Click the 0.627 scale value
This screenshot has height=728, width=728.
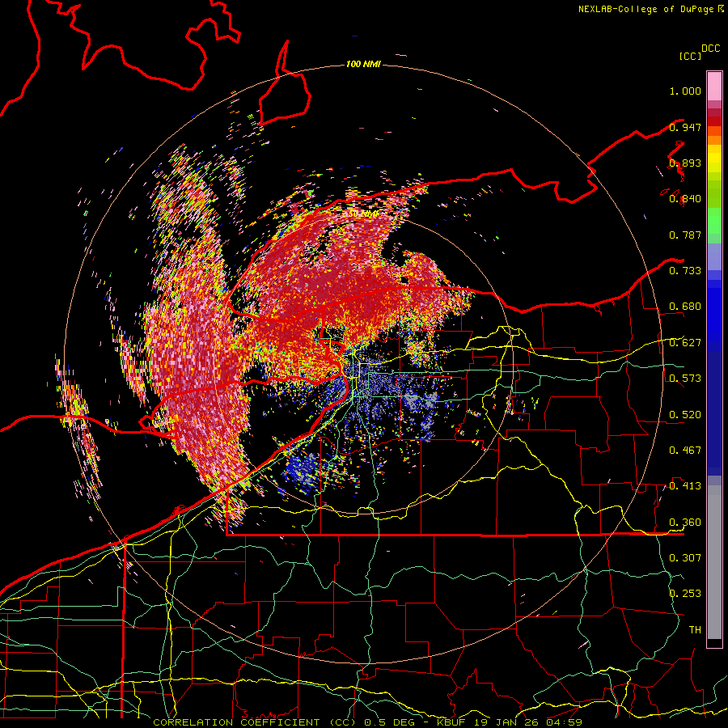pyautogui.click(x=685, y=343)
